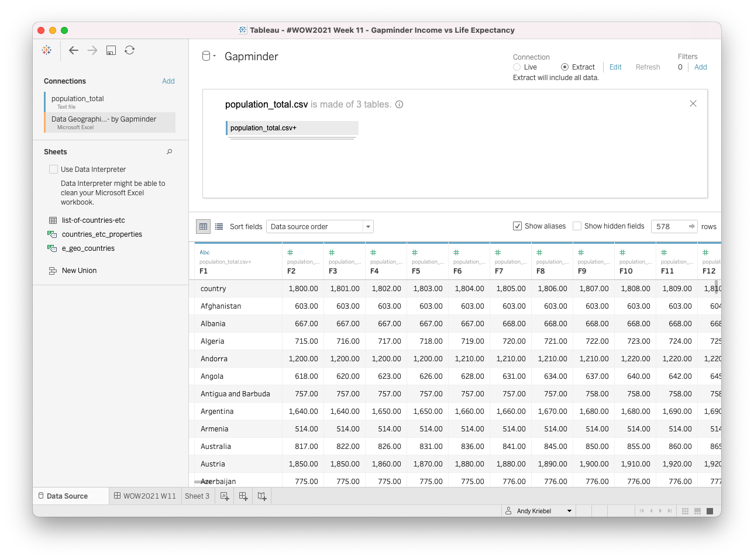The width and height of the screenshot is (754, 560).
Task: Click the vertical scrollbar of the data grid
Action: click(x=716, y=286)
